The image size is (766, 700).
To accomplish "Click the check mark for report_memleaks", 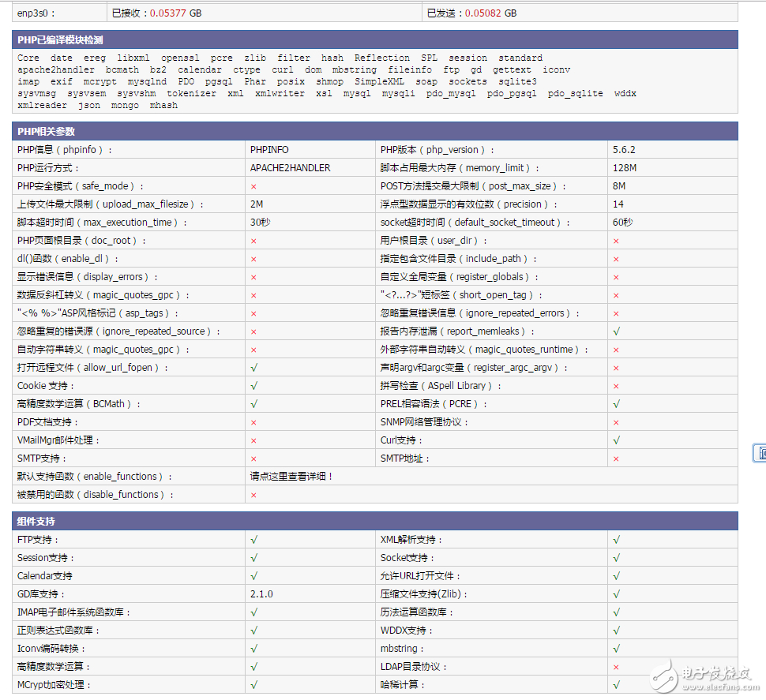I will 616,331.
